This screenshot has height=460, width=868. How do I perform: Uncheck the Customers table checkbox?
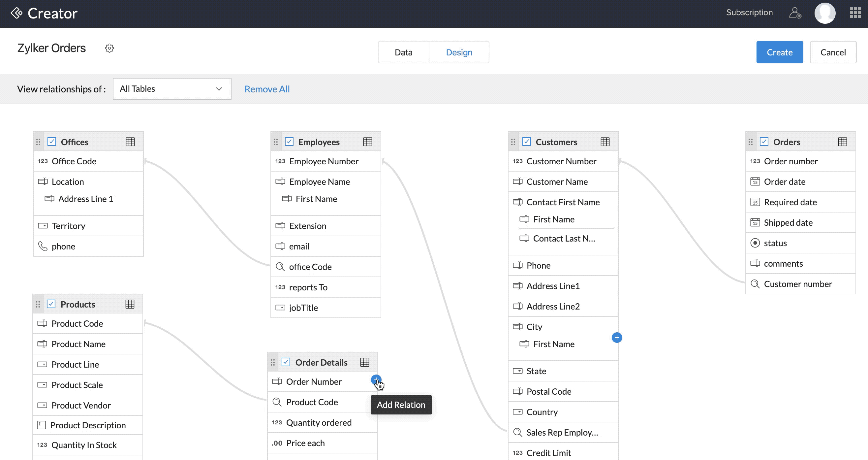[x=526, y=142]
